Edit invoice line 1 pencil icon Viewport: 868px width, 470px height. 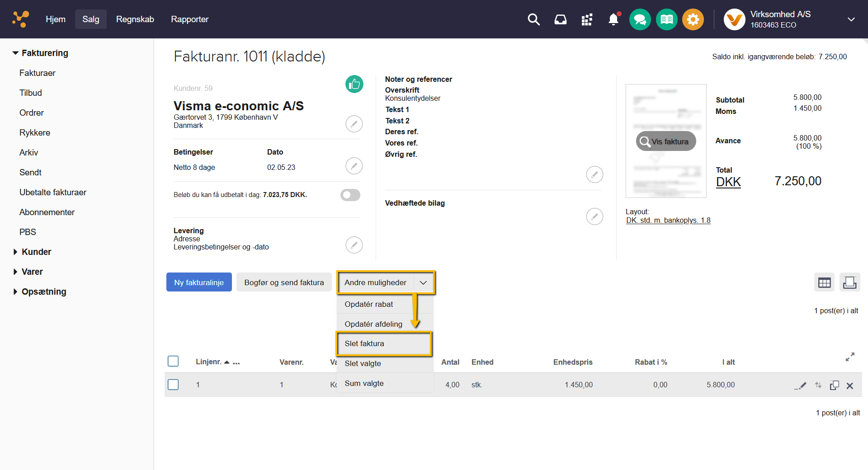(x=800, y=385)
